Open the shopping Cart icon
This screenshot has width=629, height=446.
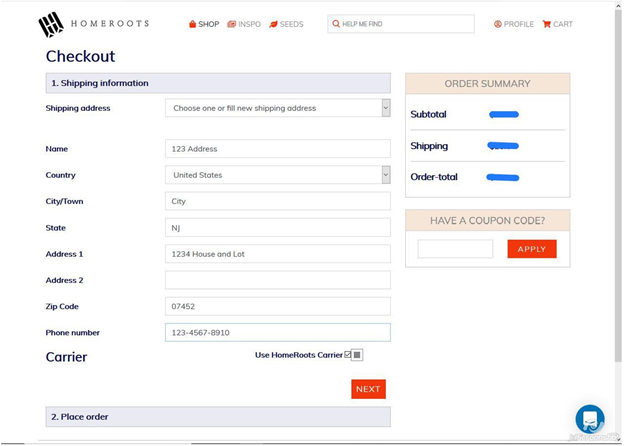click(x=547, y=24)
